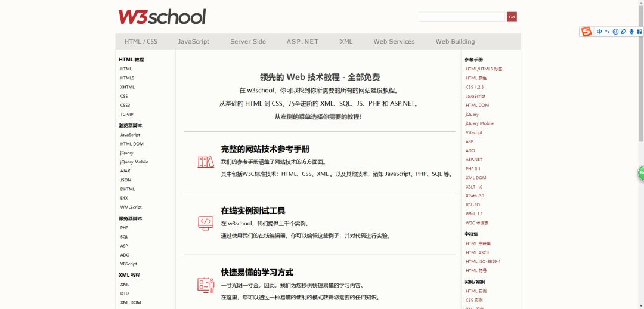Click the teacher icon beside 快捷易懂的学习方式
The image size is (644, 309).
[x=206, y=285]
